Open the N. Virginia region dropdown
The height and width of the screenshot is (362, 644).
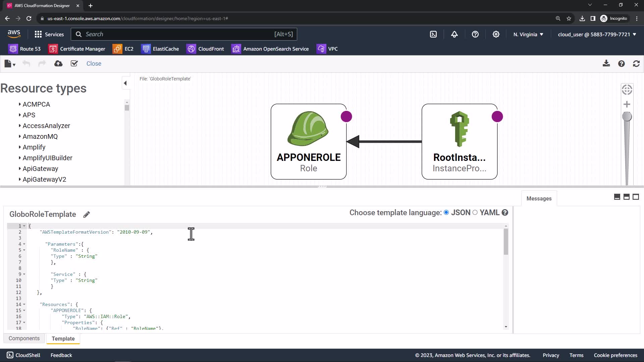(528, 34)
